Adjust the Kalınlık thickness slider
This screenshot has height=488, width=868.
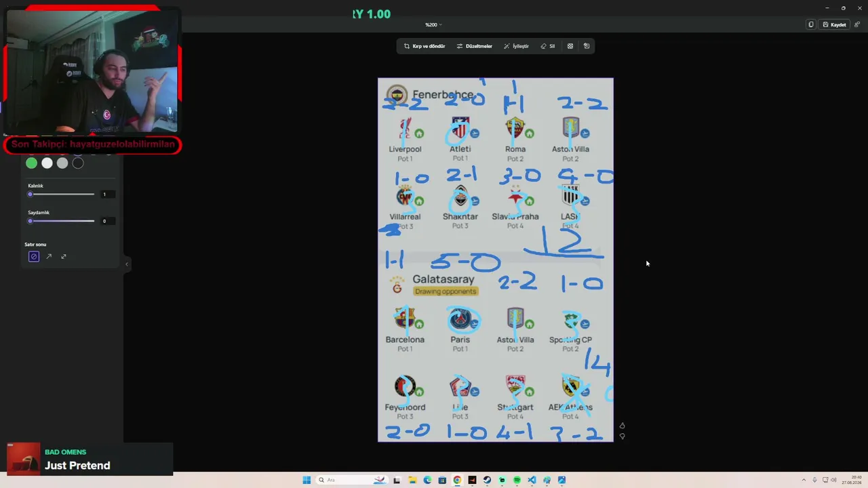pos(61,195)
